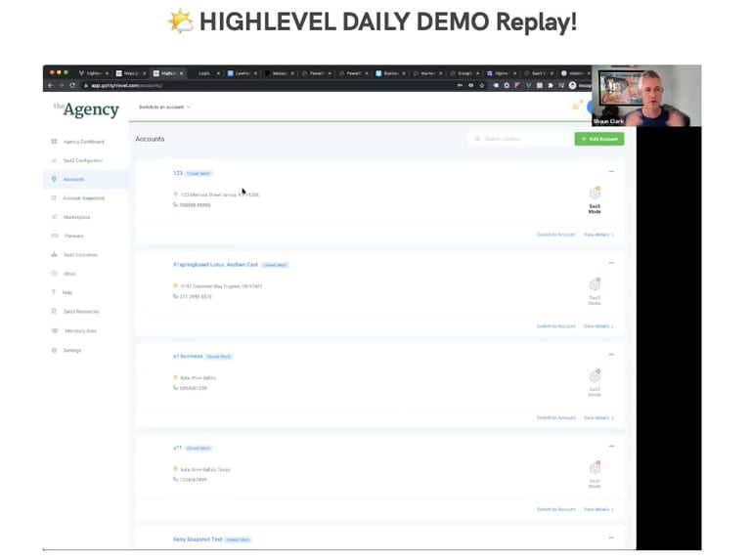The height and width of the screenshot is (560, 751).
Task: Click SaaS Mode icon on a11 card
Action: point(595,467)
